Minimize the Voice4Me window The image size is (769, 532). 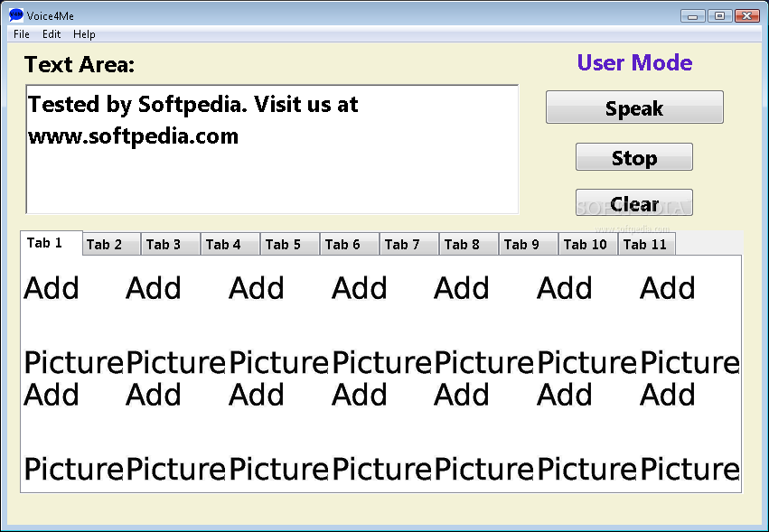point(693,16)
